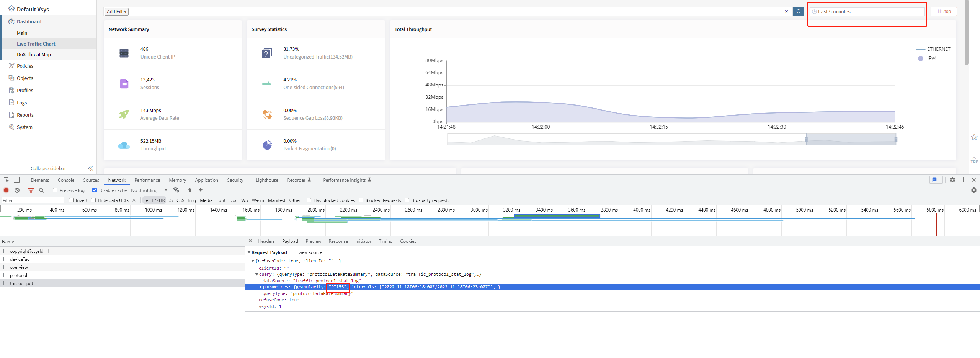Toggle the red filter funnel icon
The width and height of the screenshot is (980, 358).
pos(31,190)
